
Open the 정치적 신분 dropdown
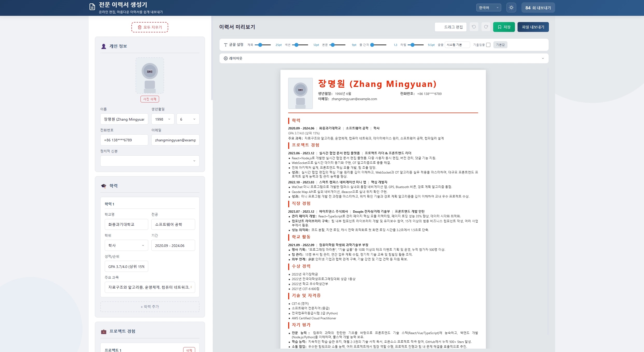point(150,161)
